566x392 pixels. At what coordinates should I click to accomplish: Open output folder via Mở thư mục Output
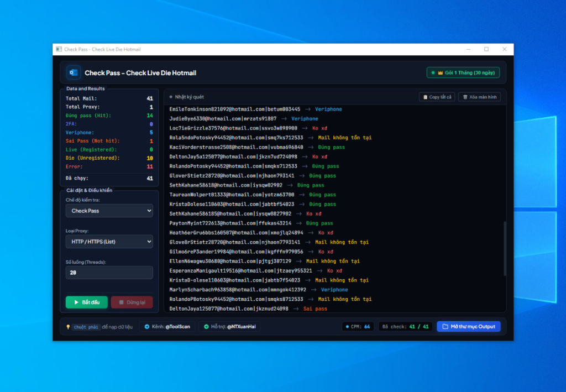coord(469,327)
